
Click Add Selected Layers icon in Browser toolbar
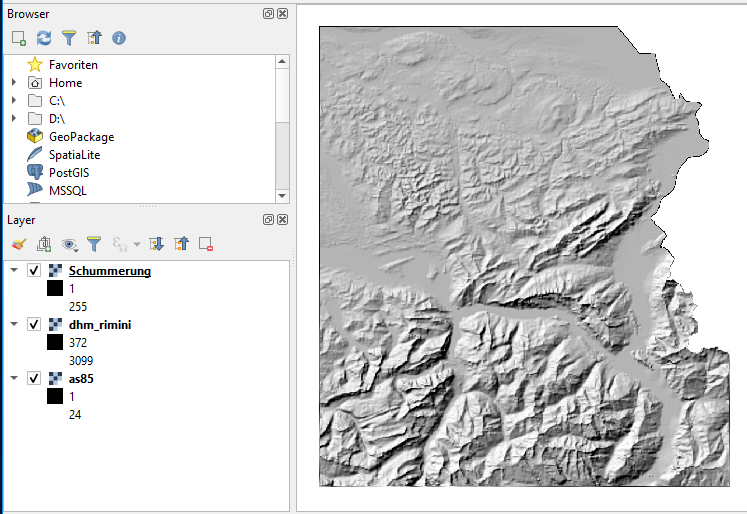tap(18, 38)
